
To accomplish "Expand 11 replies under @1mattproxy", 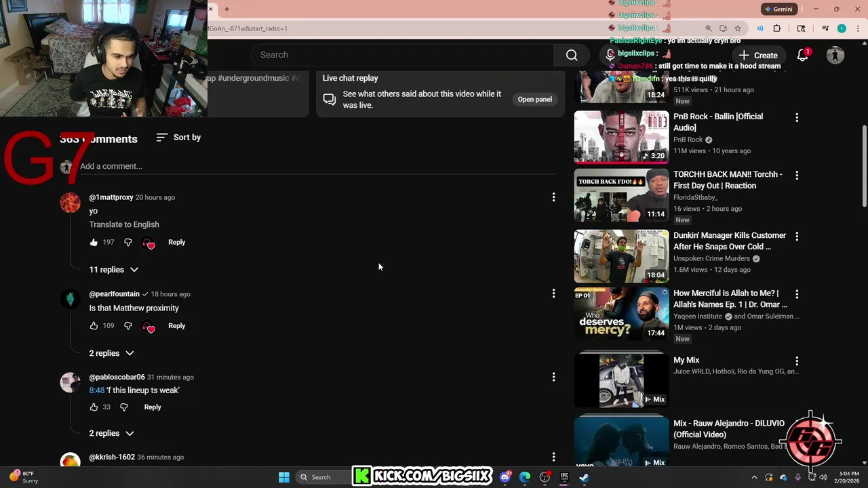I will [x=114, y=270].
